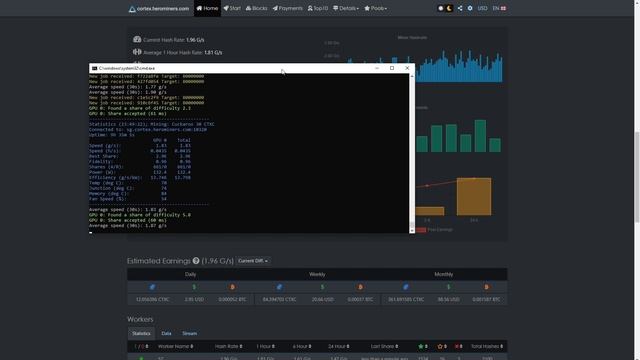Viewport: 640px width, 360px height.
Task: Click the Monthly dollar sign icon
Action: point(448,287)
